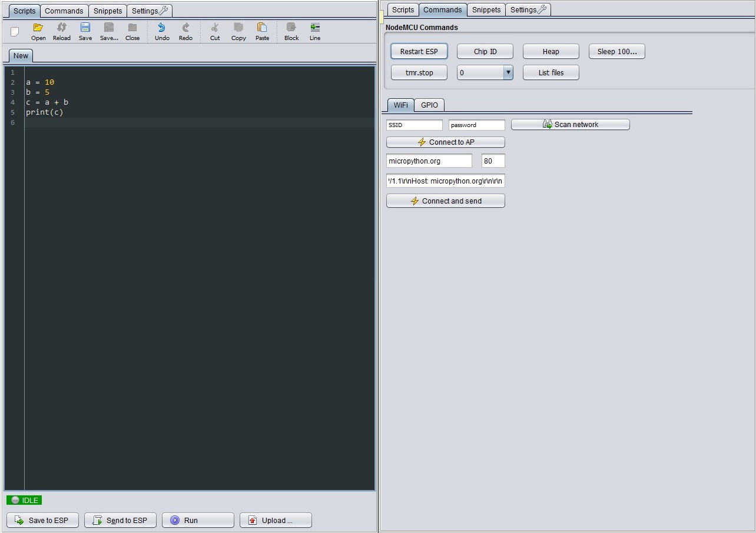Switch to the Commands tab on left panel
The height and width of the screenshot is (533, 756).
tap(64, 11)
